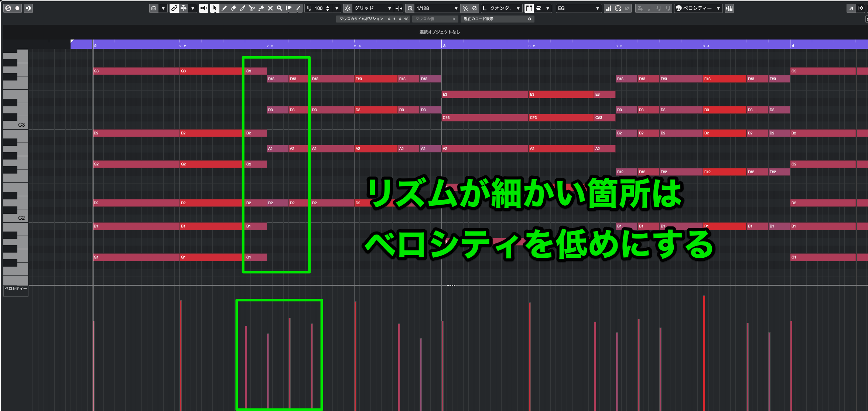Open the ベロシティー event colors dropdown
This screenshot has height=411, width=868.
pos(702,8)
